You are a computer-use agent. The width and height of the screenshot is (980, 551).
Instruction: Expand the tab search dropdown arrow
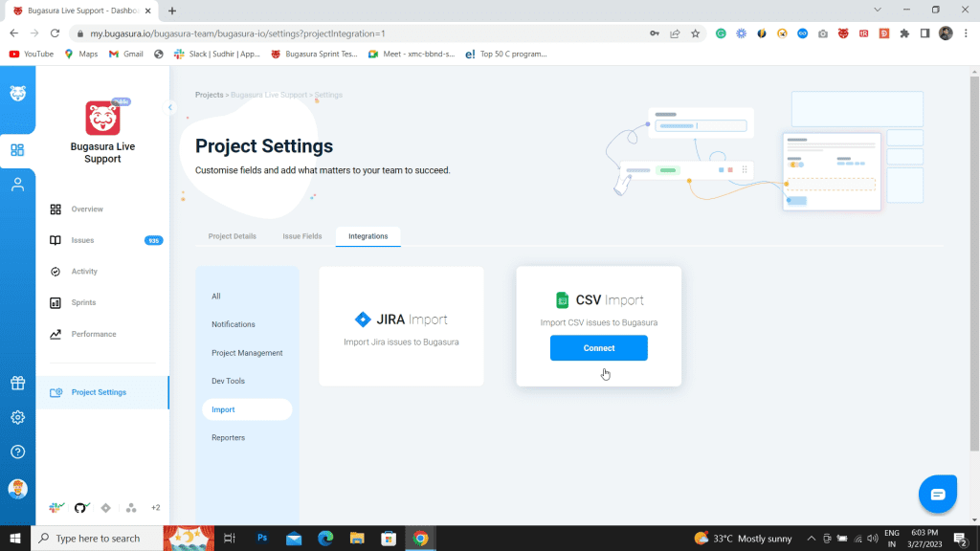click(878, 10)
